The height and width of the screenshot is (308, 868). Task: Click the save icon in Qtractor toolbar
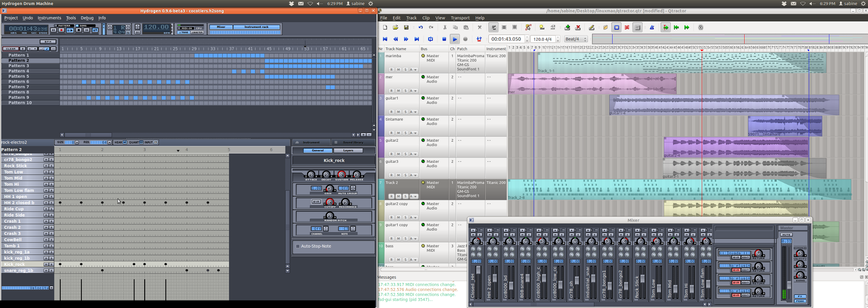click(x=406, y=28)
